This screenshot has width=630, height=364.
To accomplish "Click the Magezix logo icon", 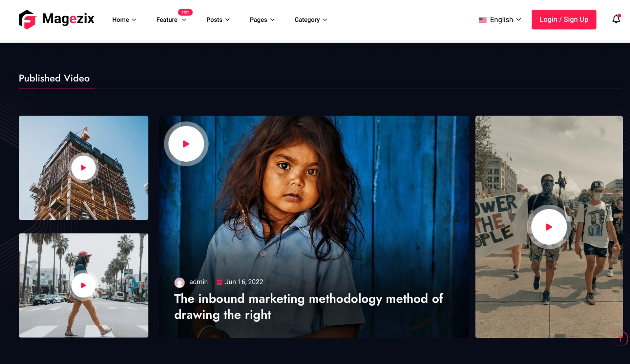I will (27, 19).
